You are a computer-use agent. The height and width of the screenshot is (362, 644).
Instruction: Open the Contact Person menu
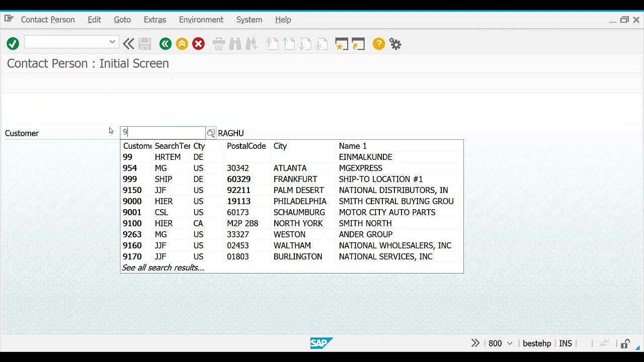[48, 20]
